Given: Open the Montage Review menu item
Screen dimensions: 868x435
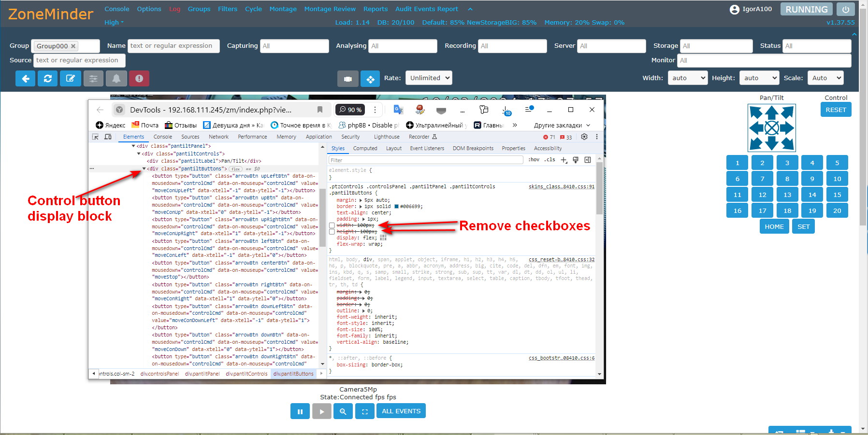Looking at the screenshot, I should click(x=330, y=9).
